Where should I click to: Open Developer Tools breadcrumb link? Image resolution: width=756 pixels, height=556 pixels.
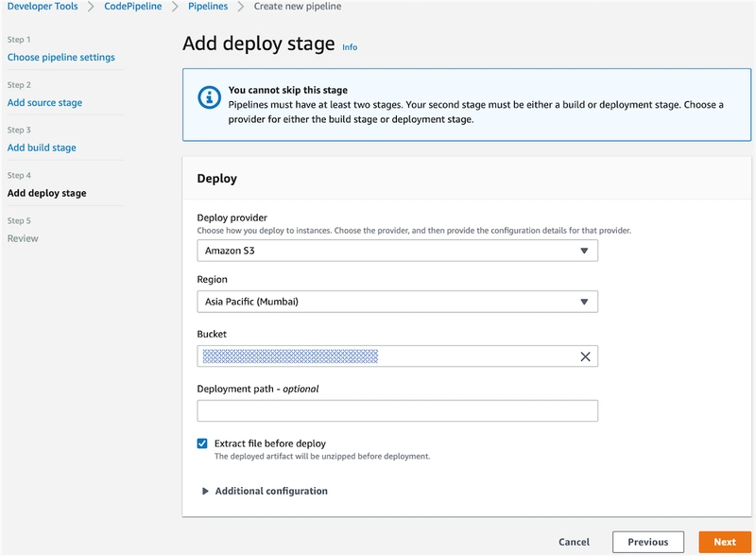(x=43, y=7)
